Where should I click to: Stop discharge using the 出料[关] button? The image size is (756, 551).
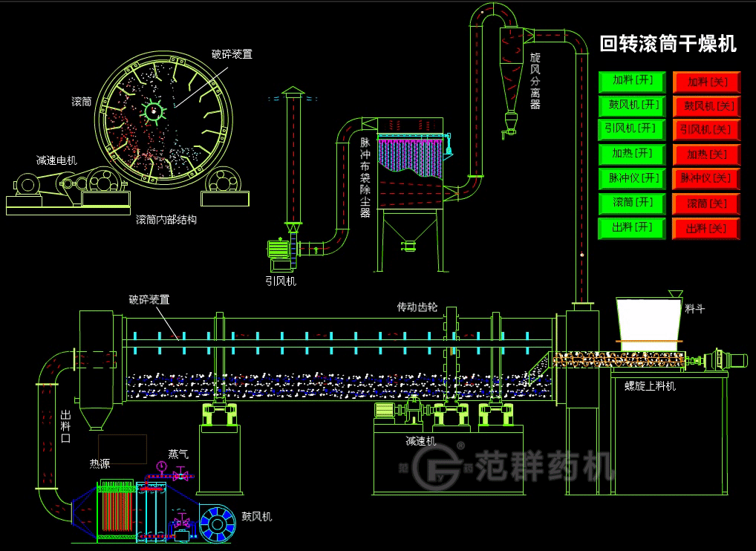click(707, 228)
